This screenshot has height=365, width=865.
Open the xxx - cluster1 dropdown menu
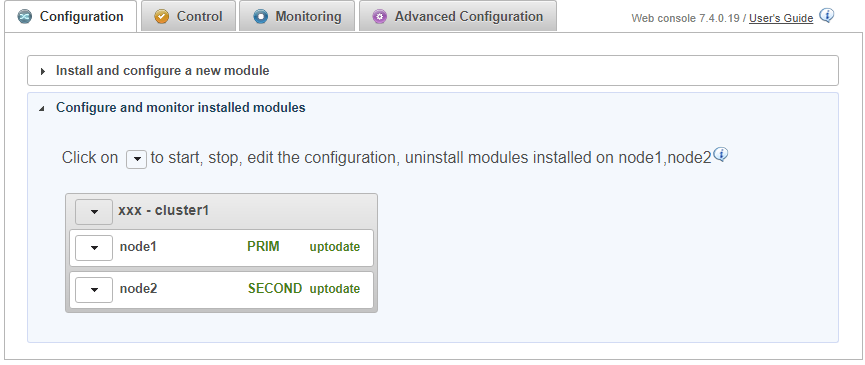pos(94,211)
